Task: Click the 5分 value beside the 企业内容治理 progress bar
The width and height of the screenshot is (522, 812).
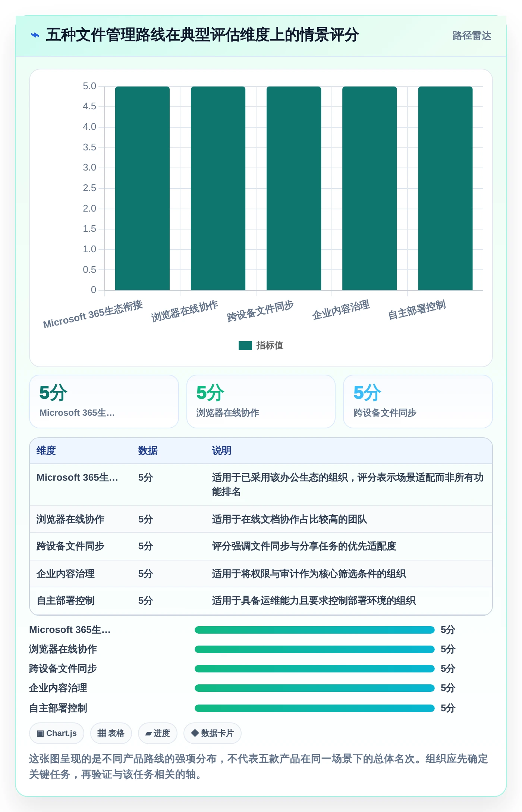Action: point(448,688)
